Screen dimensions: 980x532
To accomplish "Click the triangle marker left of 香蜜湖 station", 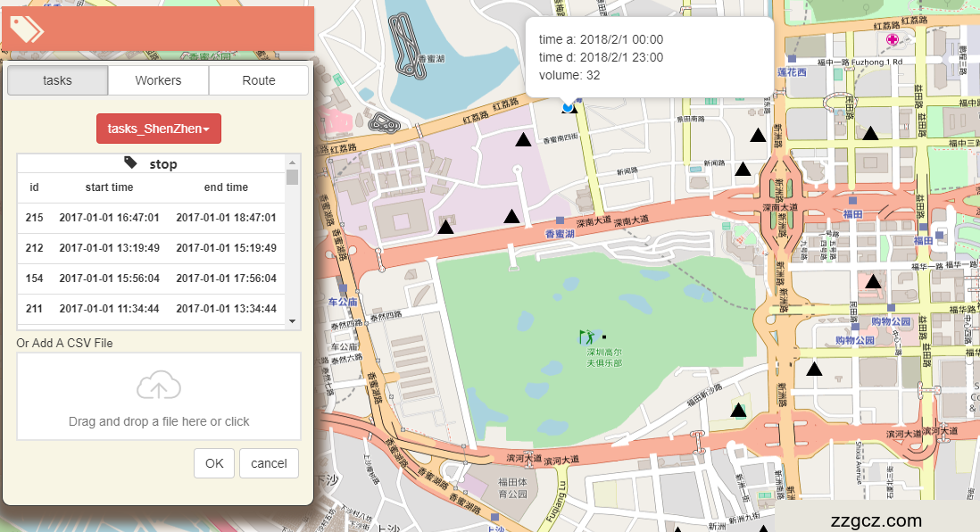I will 511,216.
